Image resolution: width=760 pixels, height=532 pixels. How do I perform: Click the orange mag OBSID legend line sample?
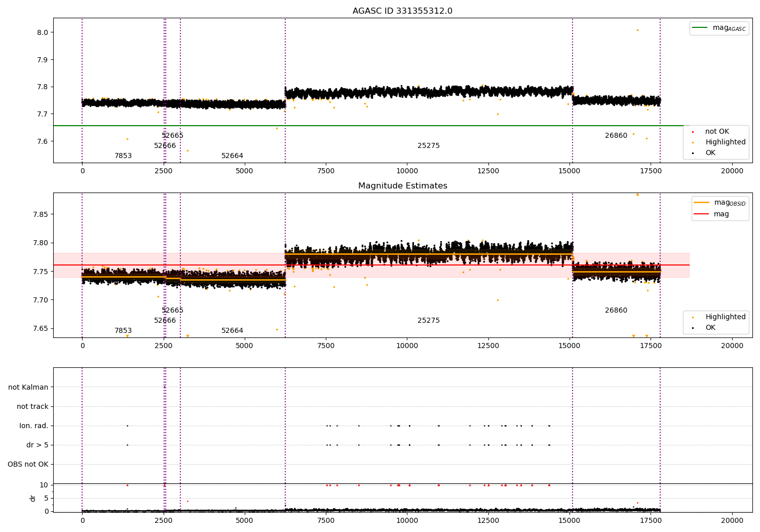[701, 203]
